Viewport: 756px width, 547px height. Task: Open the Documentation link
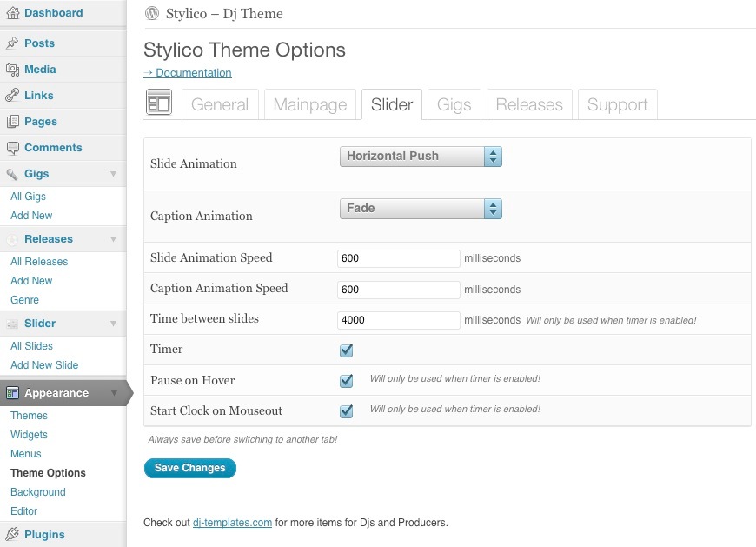coord(188,73)
